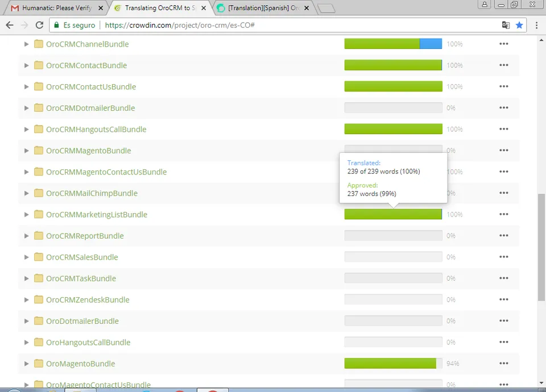Switch to the Humanatic Gmail tab

coord(56,7)
